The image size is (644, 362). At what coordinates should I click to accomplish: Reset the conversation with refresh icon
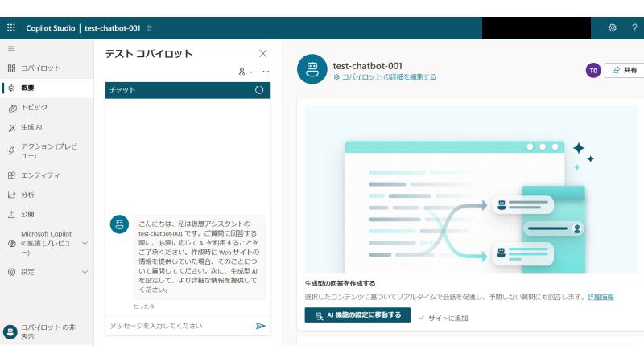258,90
